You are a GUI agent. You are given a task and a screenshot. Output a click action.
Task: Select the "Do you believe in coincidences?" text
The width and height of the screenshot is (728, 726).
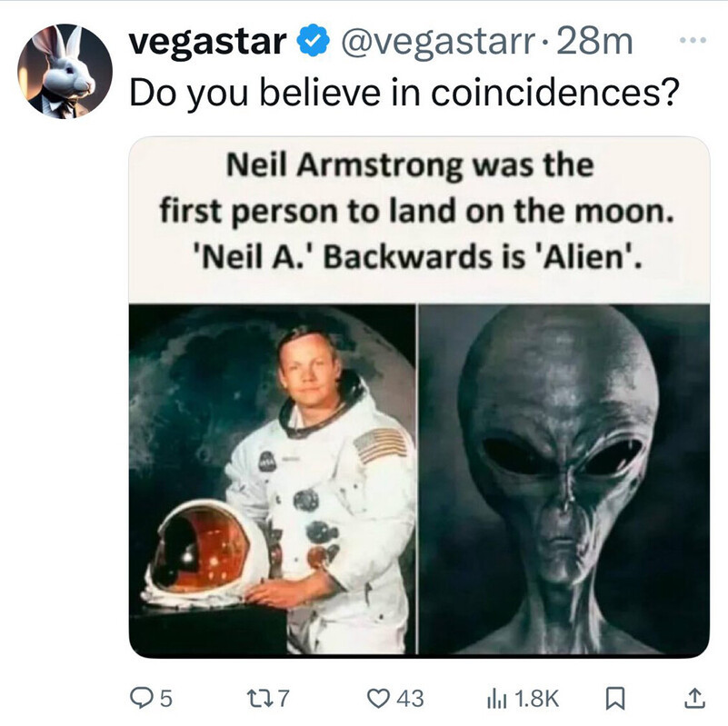[404, 92]
